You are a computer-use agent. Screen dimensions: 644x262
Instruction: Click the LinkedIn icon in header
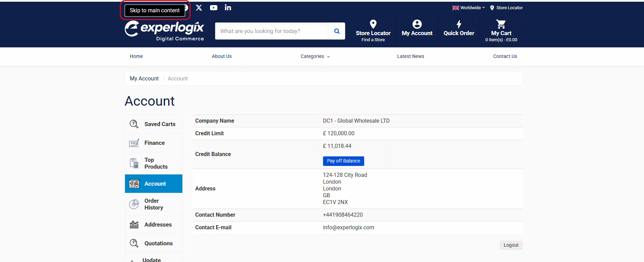coord(228,7)
